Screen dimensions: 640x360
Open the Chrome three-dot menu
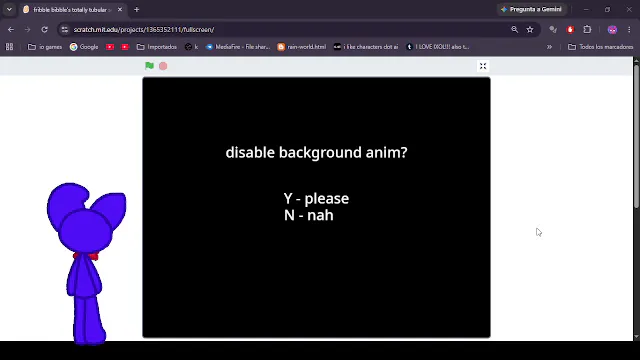click(x=629, y=29)
